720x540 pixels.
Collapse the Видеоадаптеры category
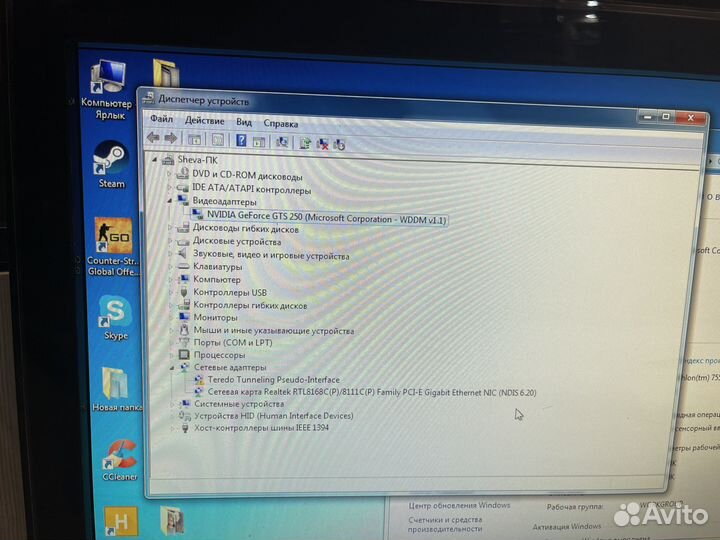point(168,201)
